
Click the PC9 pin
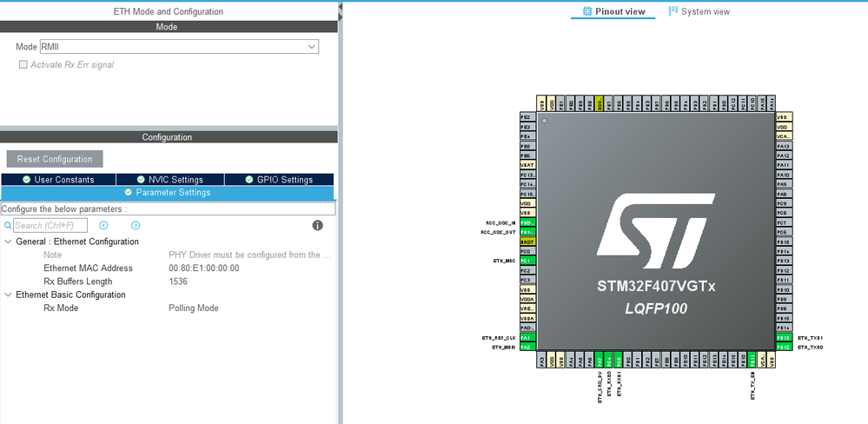[x=785, y=203]
